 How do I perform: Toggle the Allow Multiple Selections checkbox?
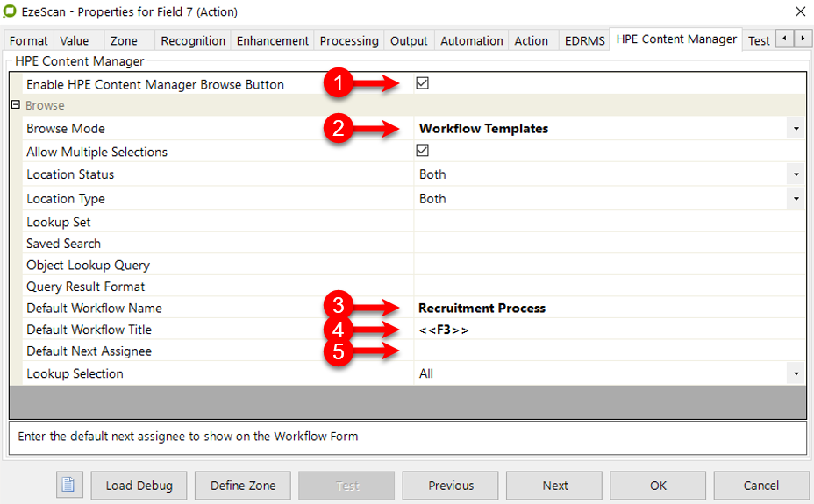(422, 152)
